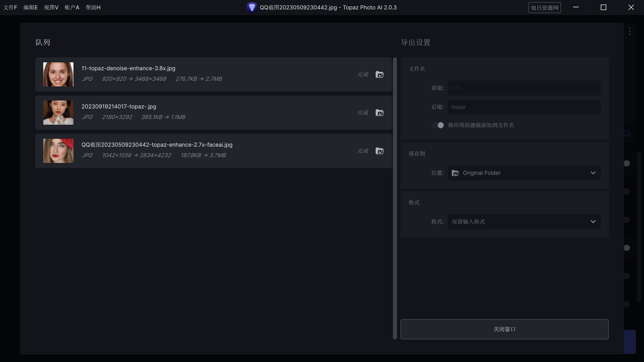Open the 视图V menu
Image resolution: width=644 pixels, height=362 pixels.
click(51, 7)
